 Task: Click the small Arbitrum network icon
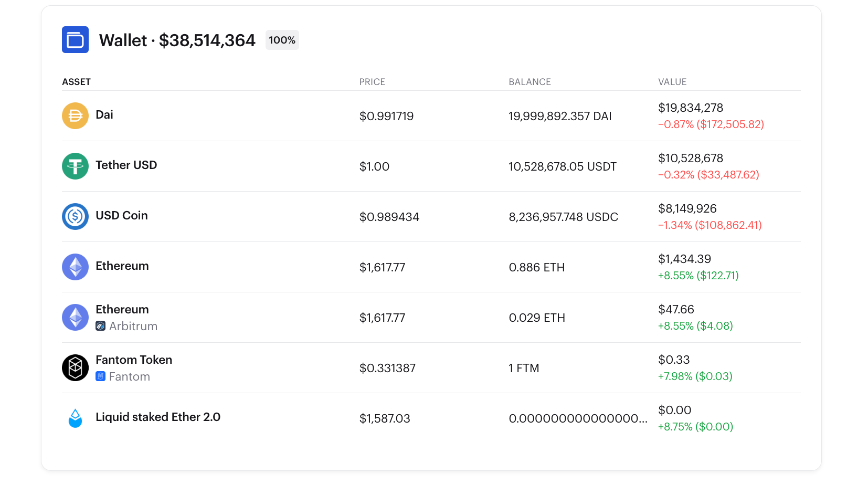coord(101,326)
